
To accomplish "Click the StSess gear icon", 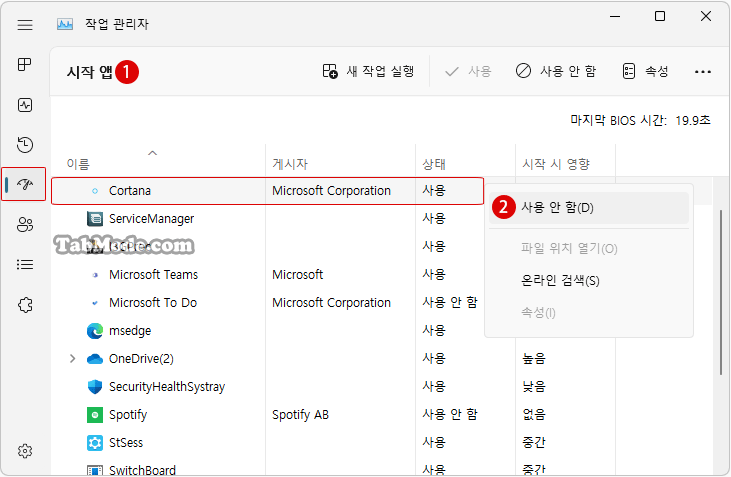I will pyautogui.click(x=95, y=442).
